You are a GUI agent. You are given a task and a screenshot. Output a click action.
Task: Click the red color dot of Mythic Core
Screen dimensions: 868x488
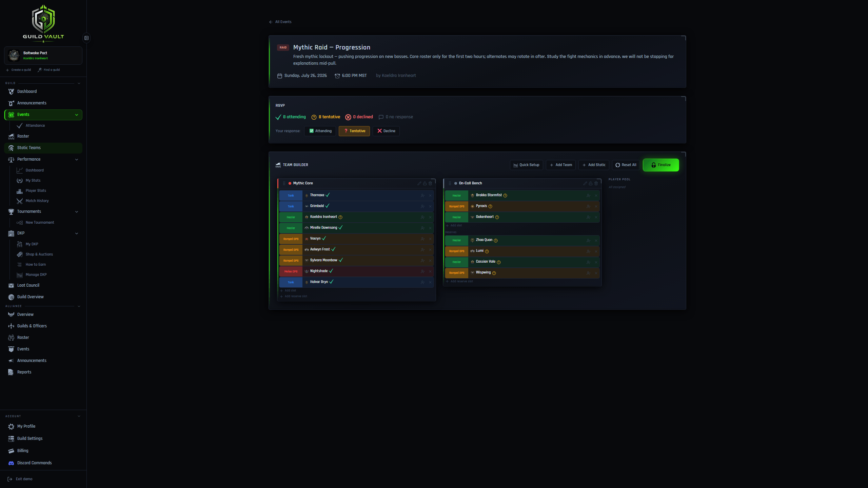pyautogui.click(x=290, y=183)
